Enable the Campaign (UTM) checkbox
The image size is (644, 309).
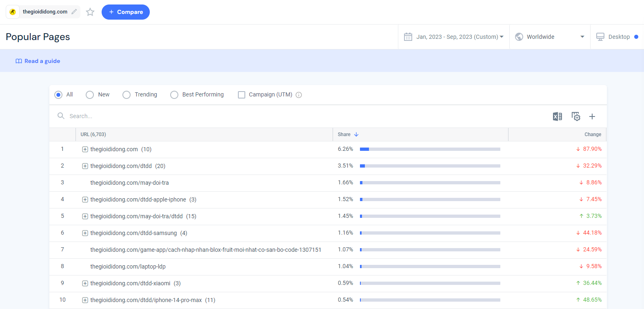[242, 94]
